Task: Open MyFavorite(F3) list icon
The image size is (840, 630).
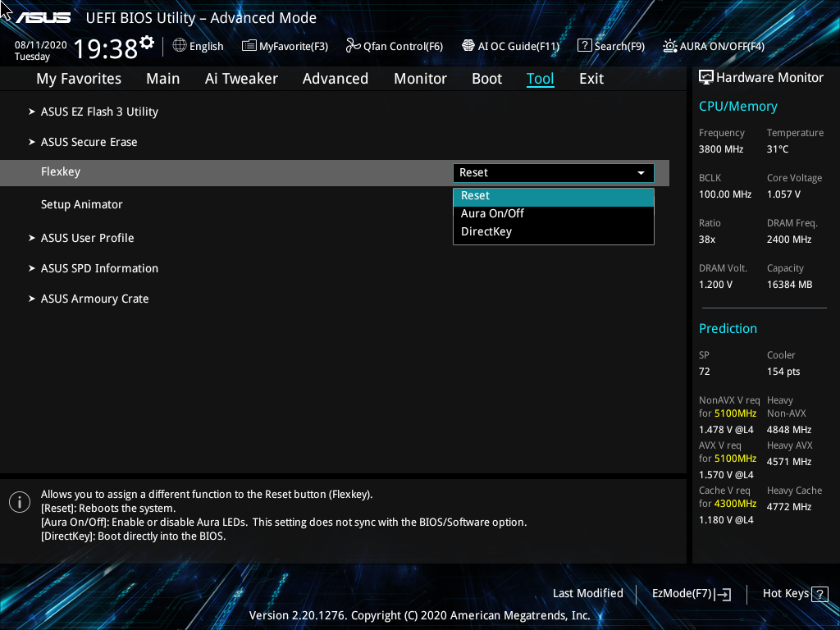Action: click(249, 46)
